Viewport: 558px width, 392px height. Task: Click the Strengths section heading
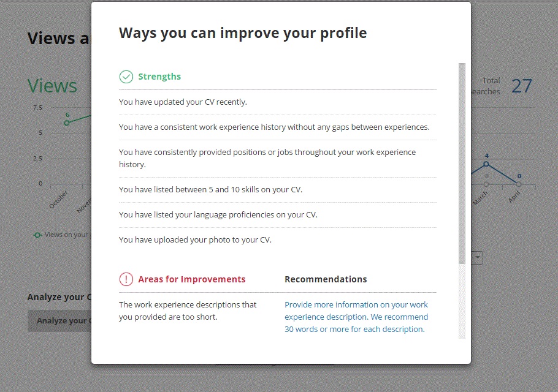pos(159,77)
